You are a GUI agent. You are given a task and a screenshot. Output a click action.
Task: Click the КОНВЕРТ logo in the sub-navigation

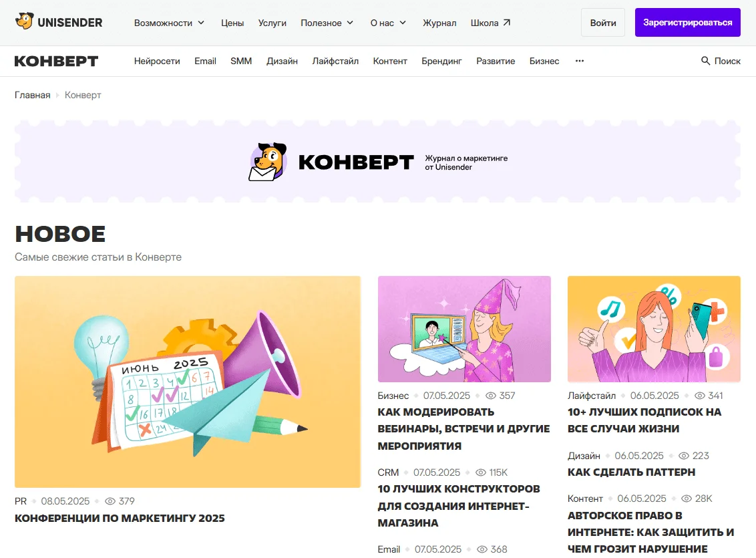coord(56,61)
